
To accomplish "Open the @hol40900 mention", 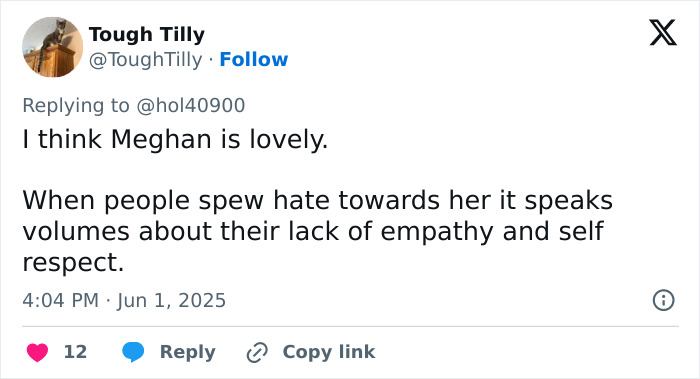I will coord(191,105).
